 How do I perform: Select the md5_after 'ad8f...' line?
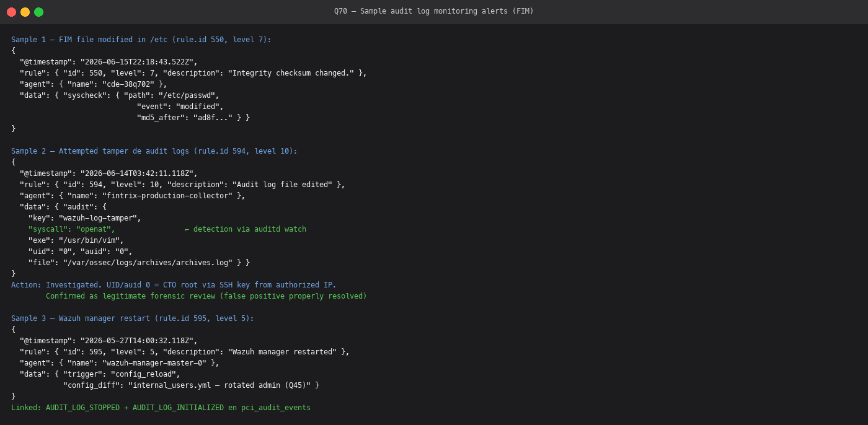tap(193, 118)
